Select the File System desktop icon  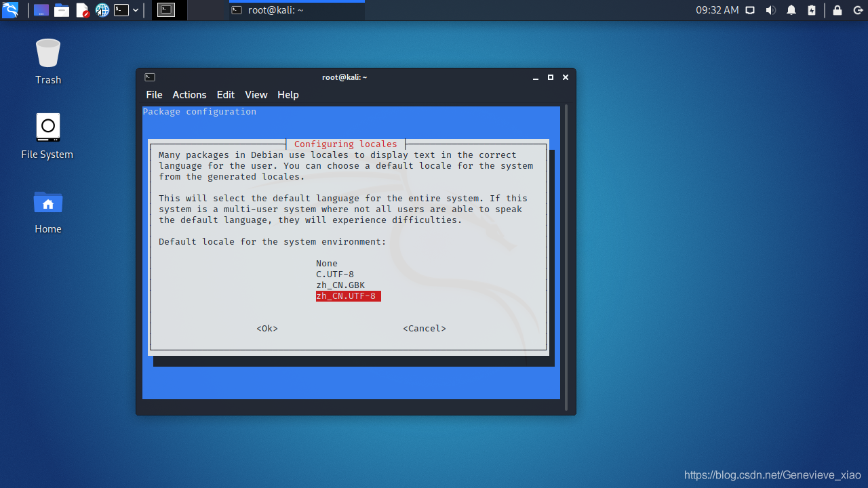point(47,136)
